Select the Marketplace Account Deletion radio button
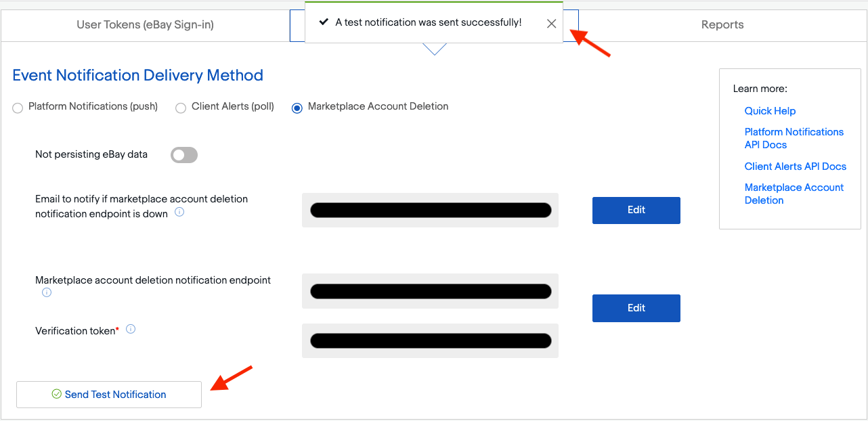868x421 pixels. pyautogui.click(x=297, y=108)
